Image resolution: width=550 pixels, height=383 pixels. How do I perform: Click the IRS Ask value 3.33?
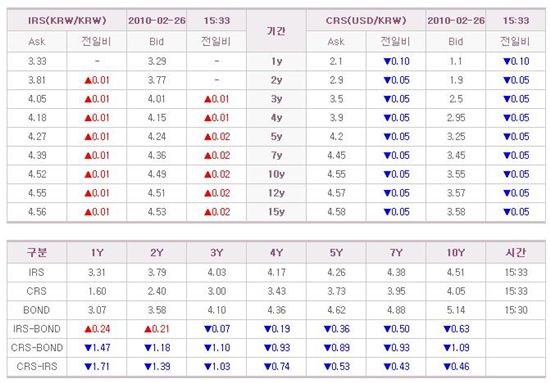pos(37,61)
